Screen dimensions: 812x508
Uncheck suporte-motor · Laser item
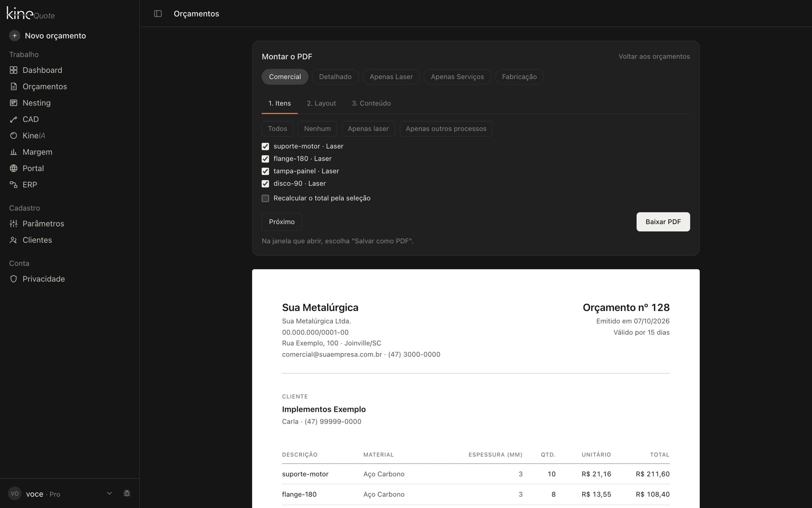pos(265,146)
